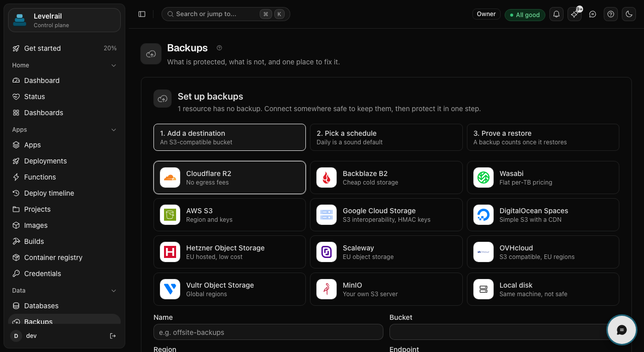Open Status in the sidebar
Screen dimensions: 644x352
pos(64,97)
